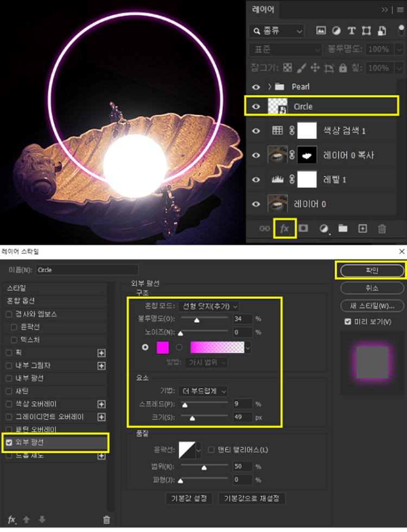Add another 획 effect plus icon
Viewport: 407px width, 532px height.
[101, 353]
